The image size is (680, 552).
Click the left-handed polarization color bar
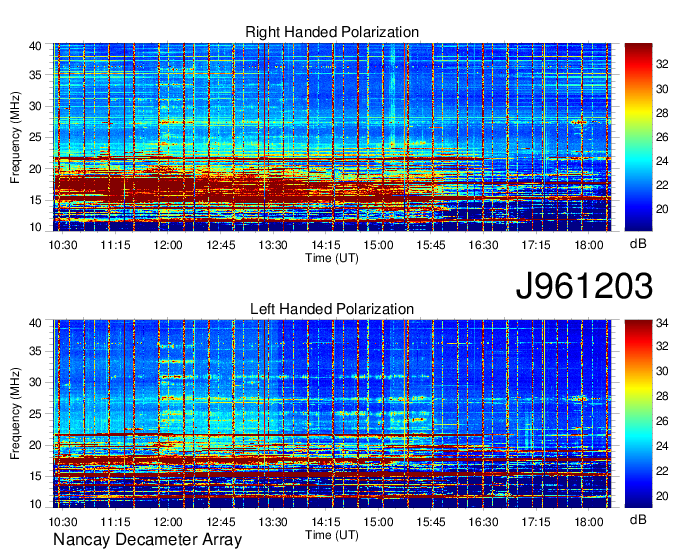638,414
